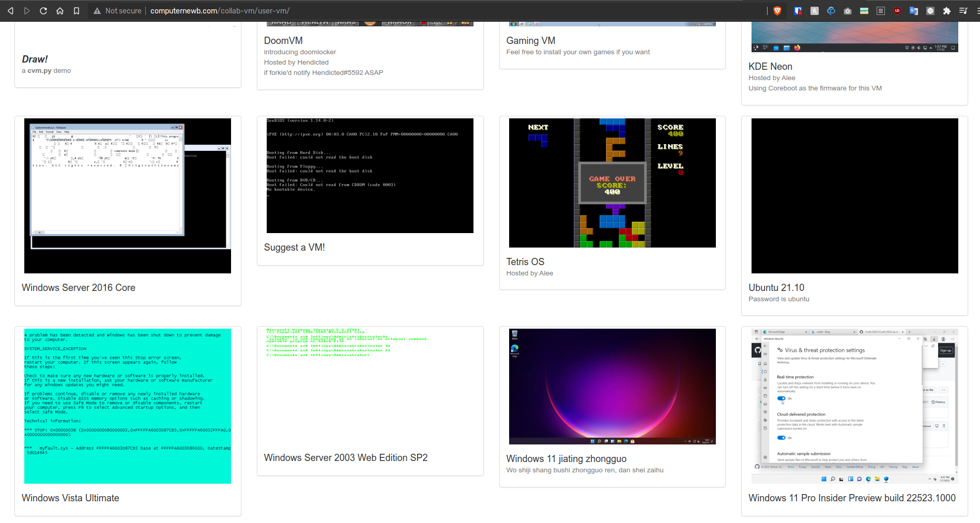This screenshot has height=523, width=980.
Task: Click the address bar URL
Action: [220, 11]
